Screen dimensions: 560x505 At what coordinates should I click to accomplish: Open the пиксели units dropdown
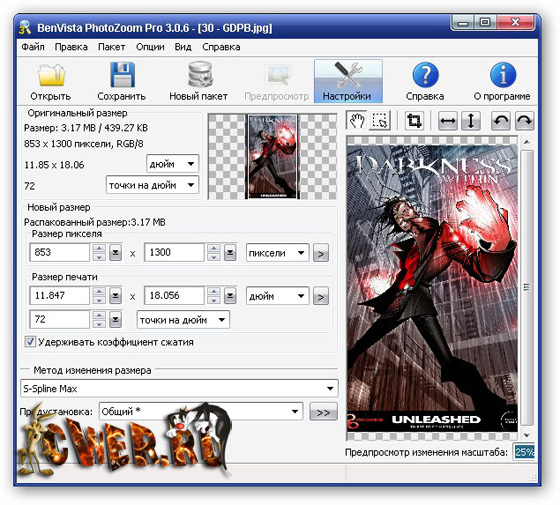click(x=278, y=253)
